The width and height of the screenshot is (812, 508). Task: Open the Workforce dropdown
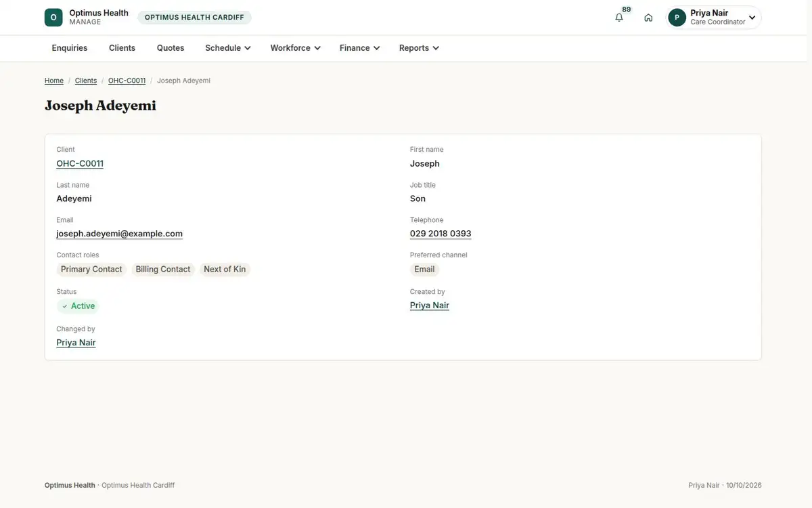click(x=295, y=48)
